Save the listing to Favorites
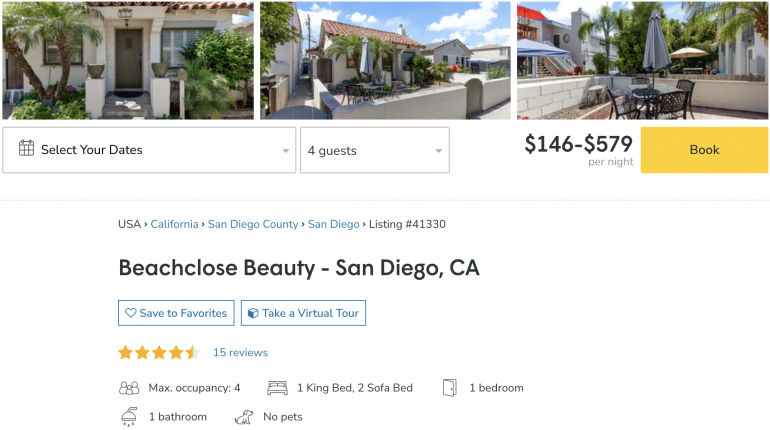Image resolution: width=770 pixels, height=430 pixels. tap(176, 313)
